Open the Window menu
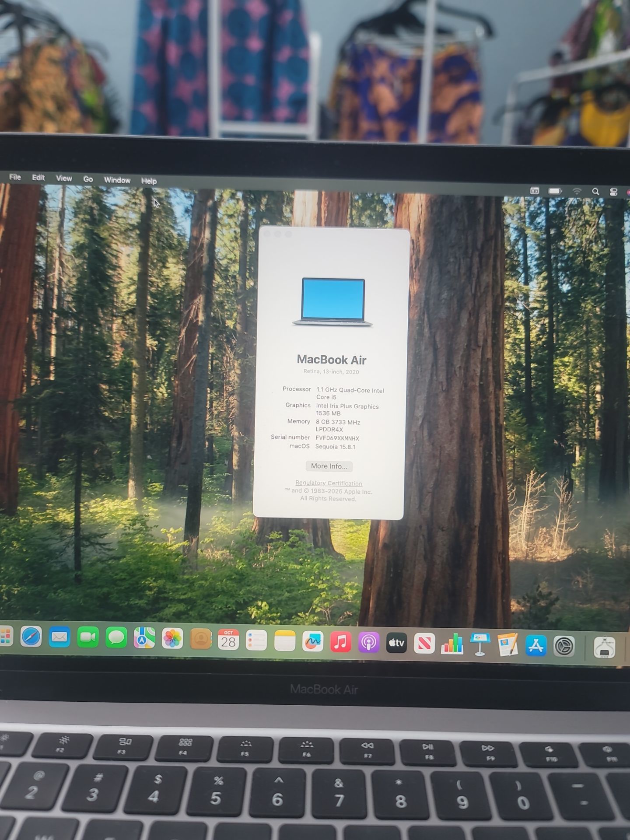The width and height of the screenshot is (630, 840). pyautogui.click(x=117, y=180)
